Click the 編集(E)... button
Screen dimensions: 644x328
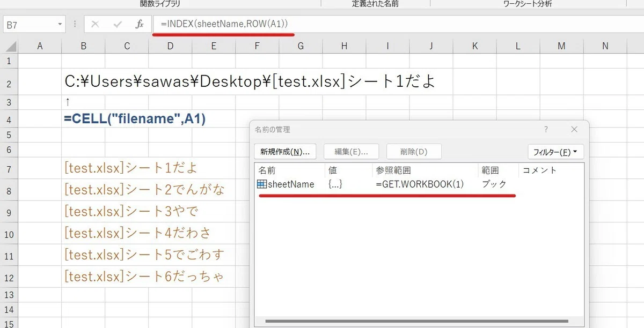[x=351, y=152]
